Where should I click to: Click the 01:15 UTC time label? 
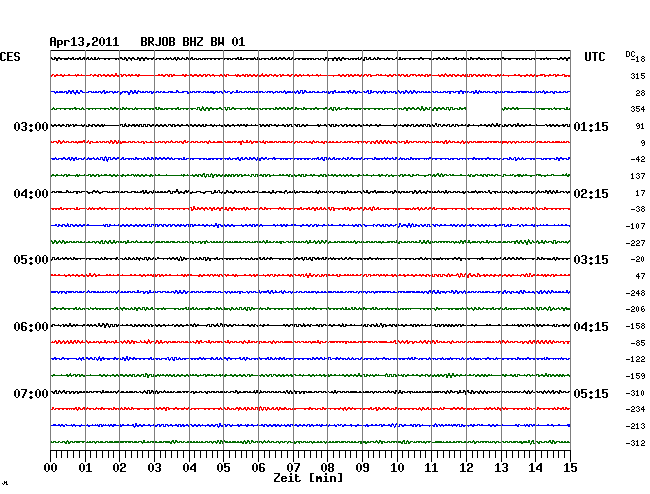(591, 126)
